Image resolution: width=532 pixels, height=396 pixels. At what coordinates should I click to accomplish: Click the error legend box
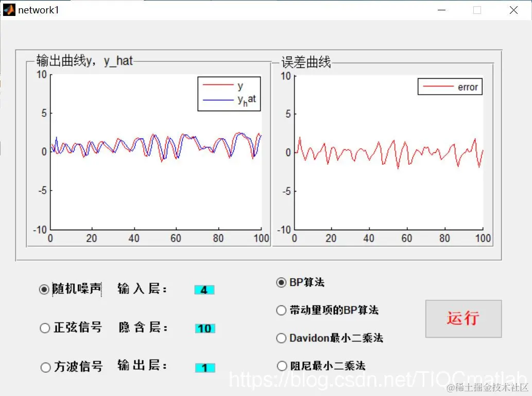coord(450,87)
